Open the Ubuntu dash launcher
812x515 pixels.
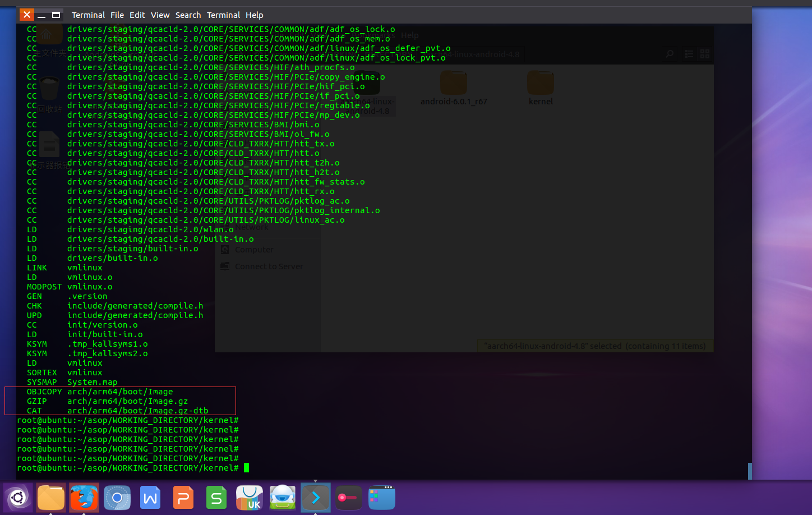tap(18, 498)
